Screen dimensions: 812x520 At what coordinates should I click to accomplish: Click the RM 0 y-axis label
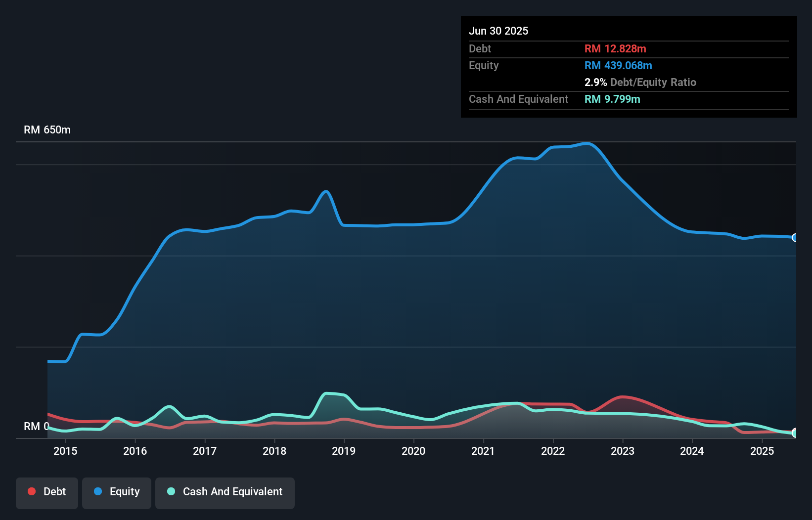37,426
